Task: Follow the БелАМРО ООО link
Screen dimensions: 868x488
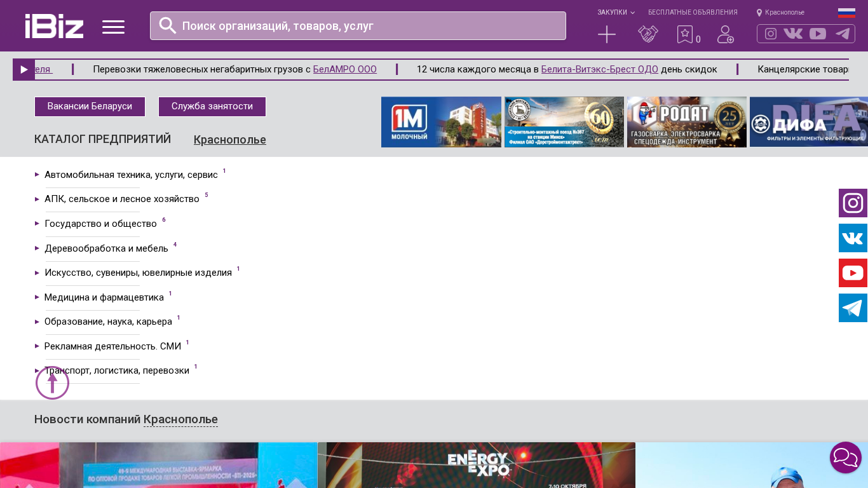Action: pos(345,69)
